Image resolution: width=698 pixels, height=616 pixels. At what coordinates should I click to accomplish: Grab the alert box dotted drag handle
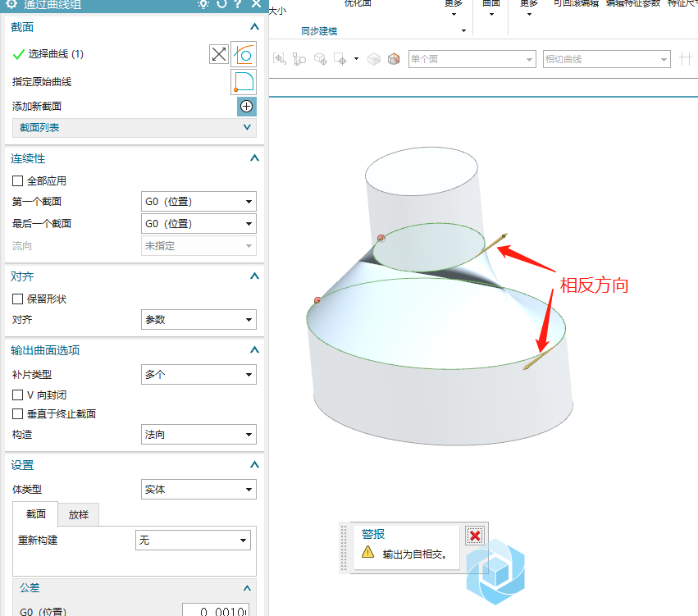coord(344,547)
